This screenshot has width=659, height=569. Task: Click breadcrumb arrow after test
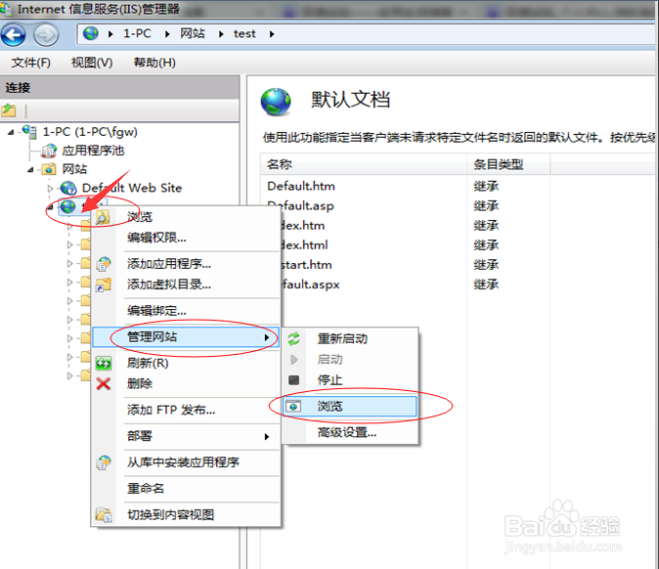[272, 34]
